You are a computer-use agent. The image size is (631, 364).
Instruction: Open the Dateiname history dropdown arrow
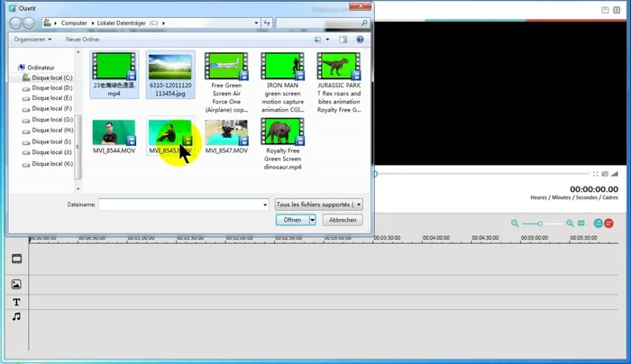(265, 205)
